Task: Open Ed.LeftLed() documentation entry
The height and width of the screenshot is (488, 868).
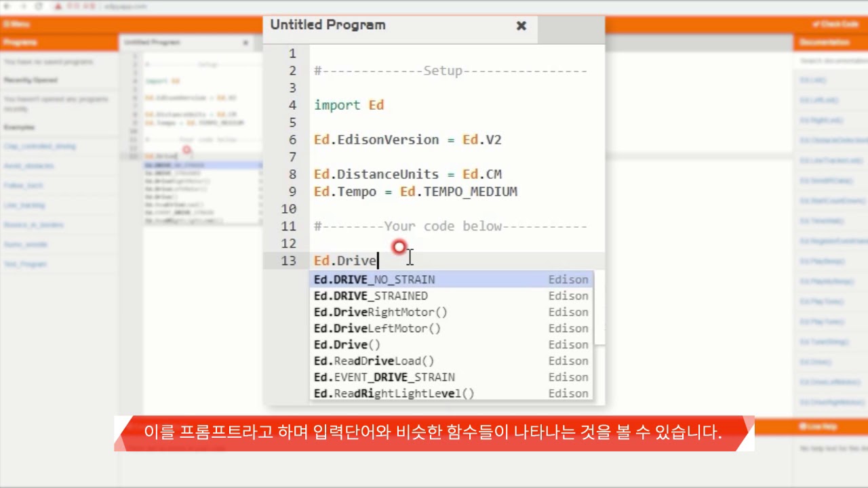Action: [818, 100]
